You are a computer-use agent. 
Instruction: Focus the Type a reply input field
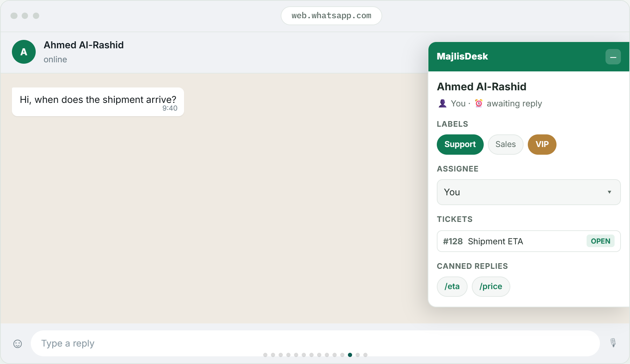(315, 343)
